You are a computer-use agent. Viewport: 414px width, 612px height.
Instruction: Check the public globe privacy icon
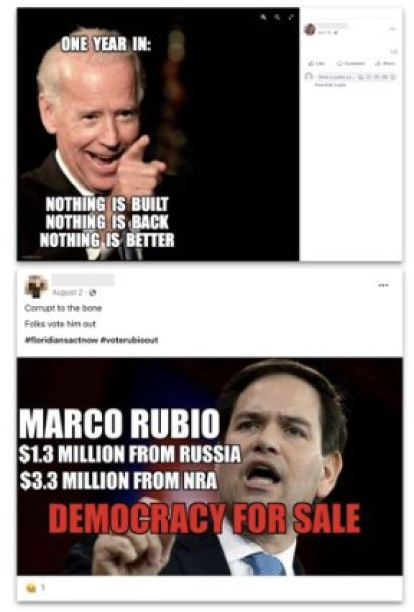tap(93, 292)
